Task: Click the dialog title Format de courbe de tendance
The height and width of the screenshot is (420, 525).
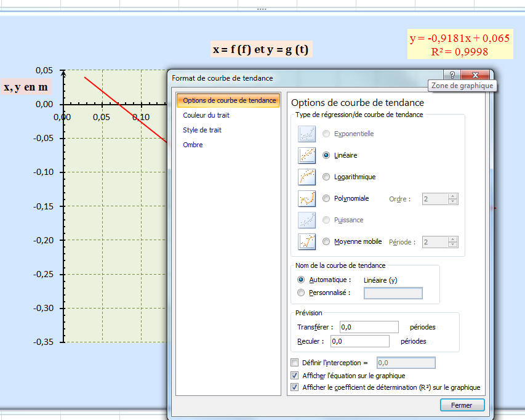Action: pos(222,78)
